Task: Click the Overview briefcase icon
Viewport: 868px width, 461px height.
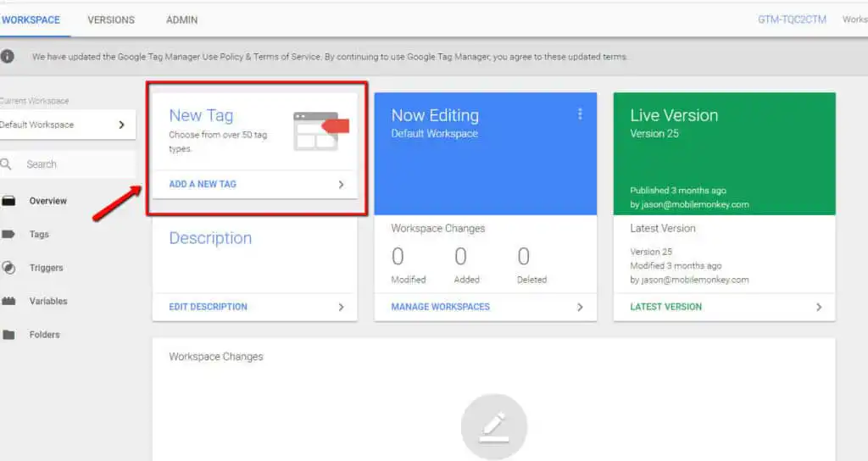Action: pyautogui.click(x=8, y=201)
